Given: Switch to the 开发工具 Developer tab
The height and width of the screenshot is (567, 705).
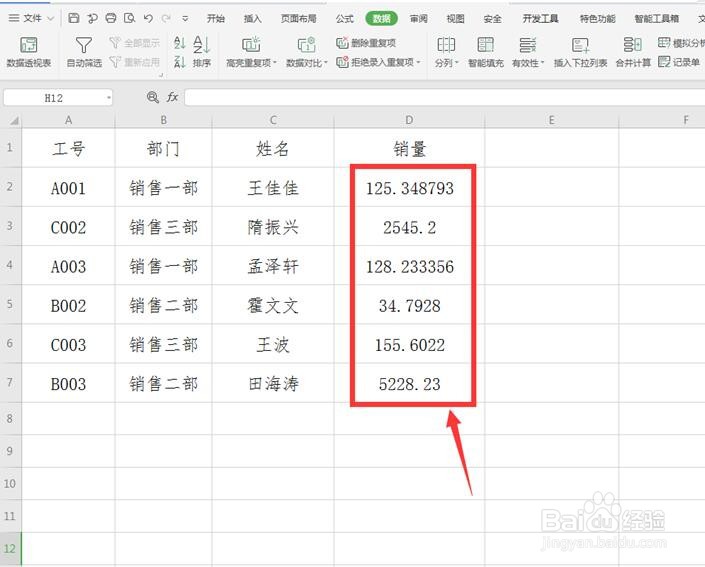Looking at the screenshot, I should (x=540, y=18).
